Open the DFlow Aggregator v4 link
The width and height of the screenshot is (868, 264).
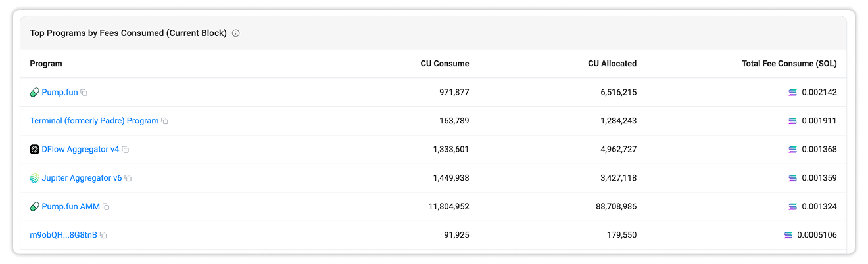coord(80,149)
